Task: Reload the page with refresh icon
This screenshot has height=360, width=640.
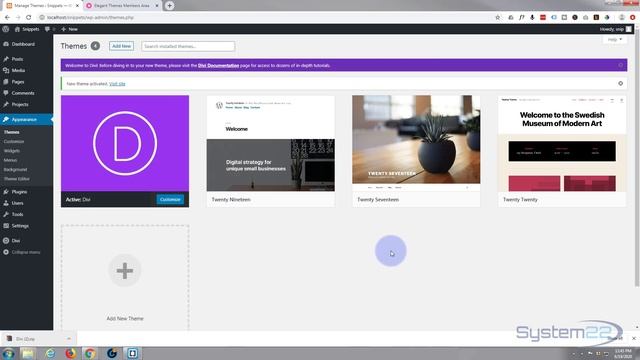Action: [x=29, y=18]
